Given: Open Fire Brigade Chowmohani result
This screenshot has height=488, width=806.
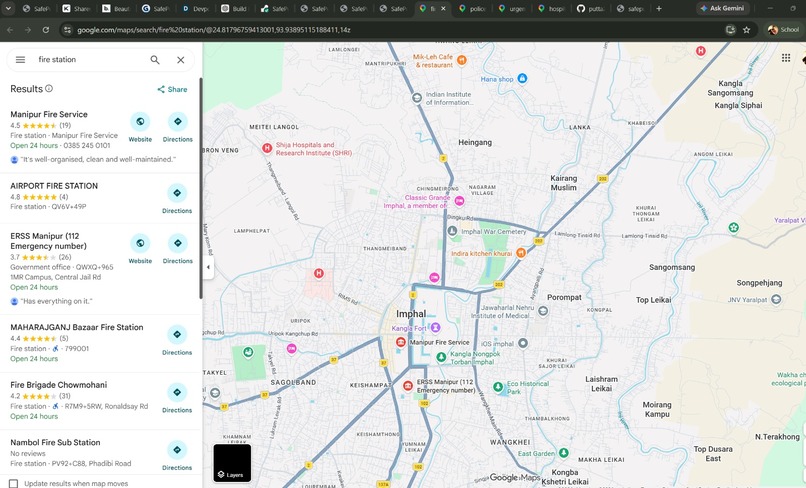Looking at the screenshot, I should tap(59, 385).
